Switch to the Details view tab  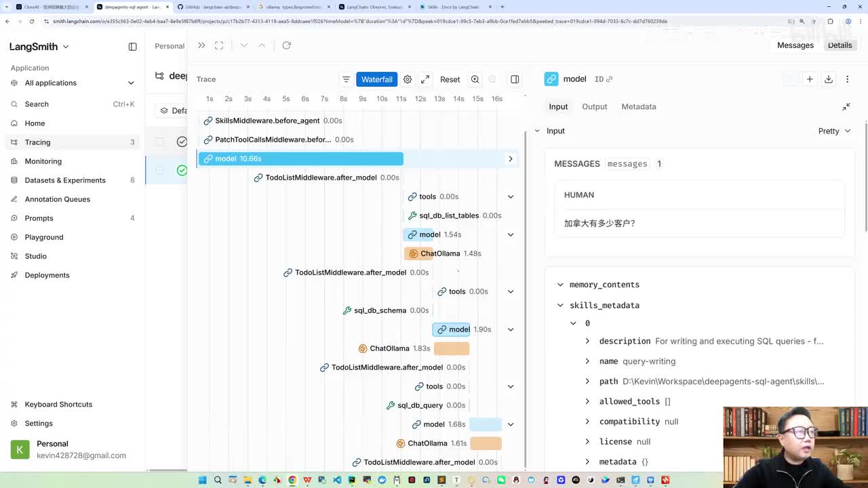click(840, 45)
